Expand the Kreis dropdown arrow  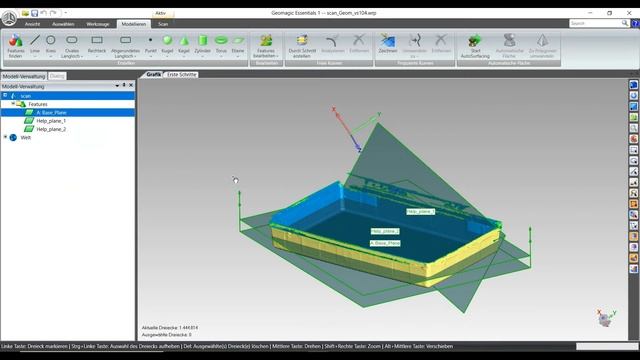click(51, 56)
